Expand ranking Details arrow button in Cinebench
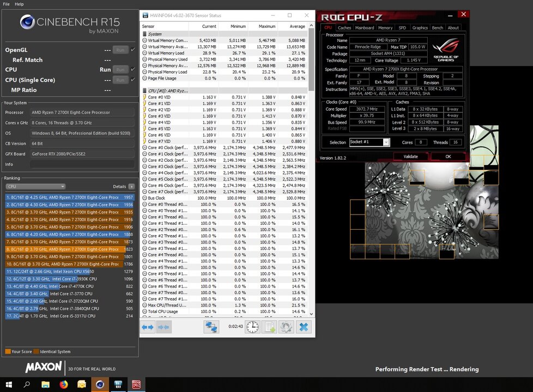Image resolution: width=533 pixels, height=392 pixels. point(131,187)
